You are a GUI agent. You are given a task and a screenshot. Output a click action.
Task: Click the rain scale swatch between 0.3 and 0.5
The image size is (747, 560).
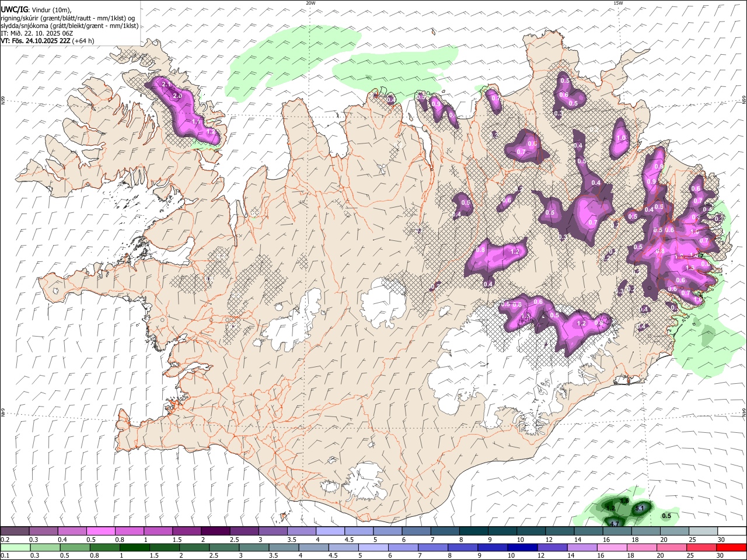click(45, 548)
